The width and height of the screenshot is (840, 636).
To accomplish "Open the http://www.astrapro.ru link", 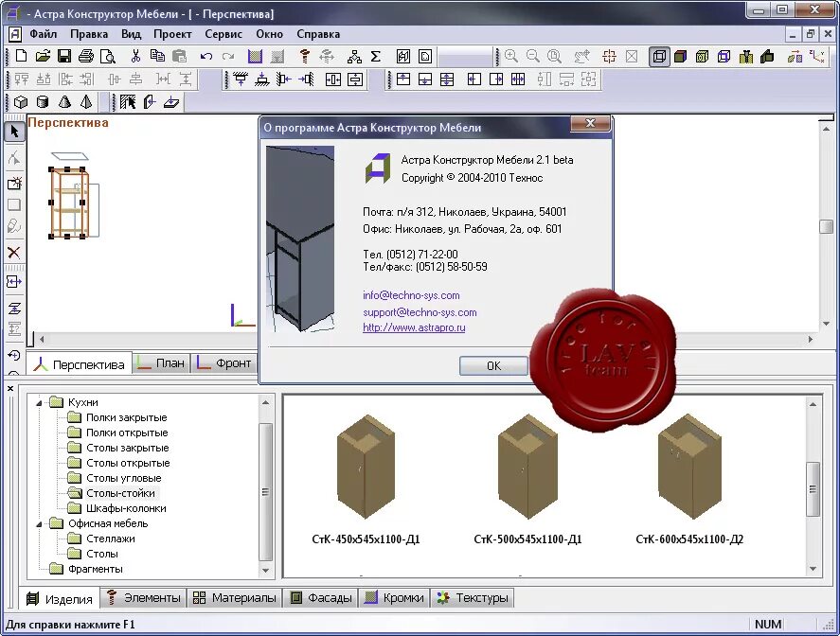I will (x=414, y=327).
